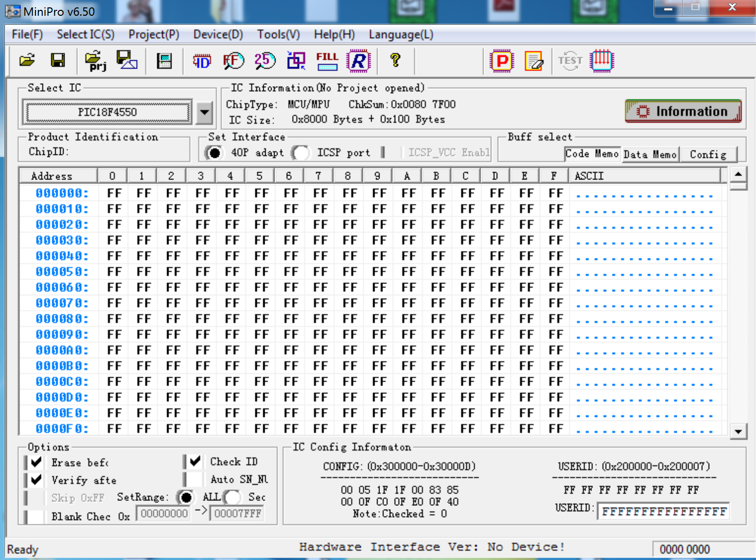Image resolution: width=756 pixels, height=560 pixels.
Task: Open the Help menu
Action: point(334,35)
